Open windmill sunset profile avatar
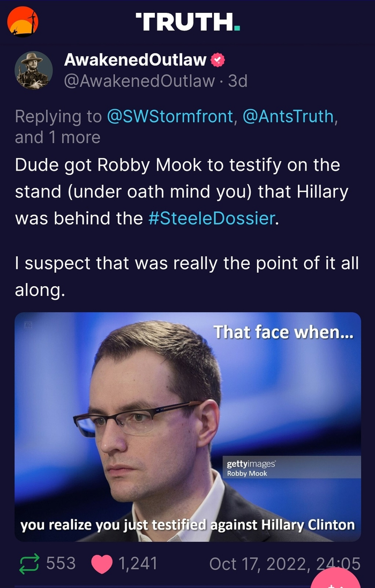Viewport: 375px width, 588px height. click(23, 22)
